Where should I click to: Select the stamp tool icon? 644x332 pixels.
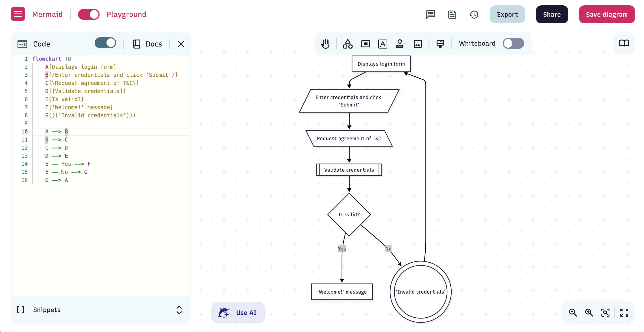(x=400, y=44)
